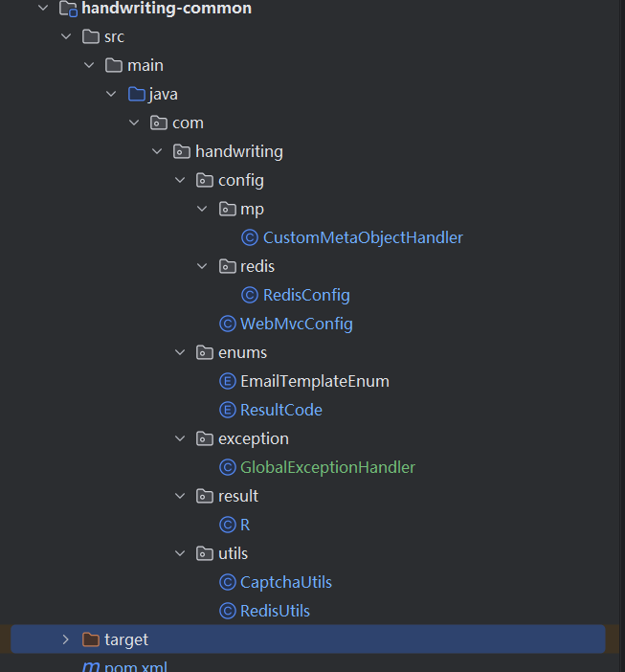
Task: Select the handwriting package node
Action: coord(238,151)
